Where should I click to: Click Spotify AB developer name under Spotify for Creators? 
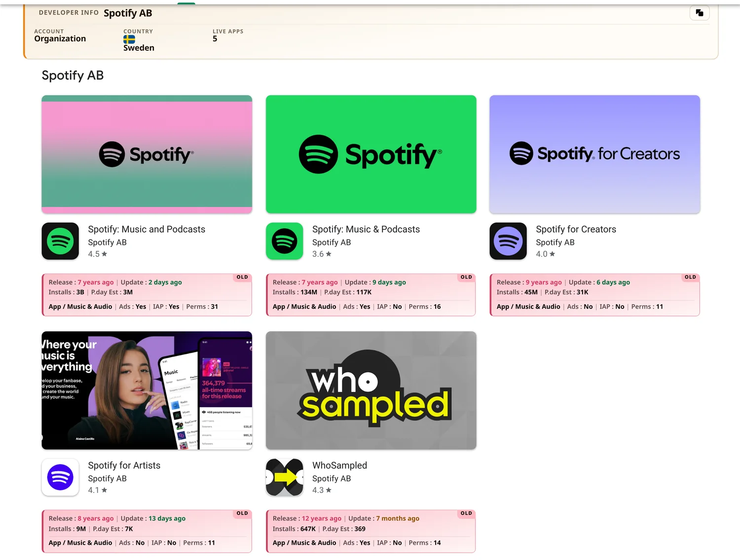pos(555,243)
